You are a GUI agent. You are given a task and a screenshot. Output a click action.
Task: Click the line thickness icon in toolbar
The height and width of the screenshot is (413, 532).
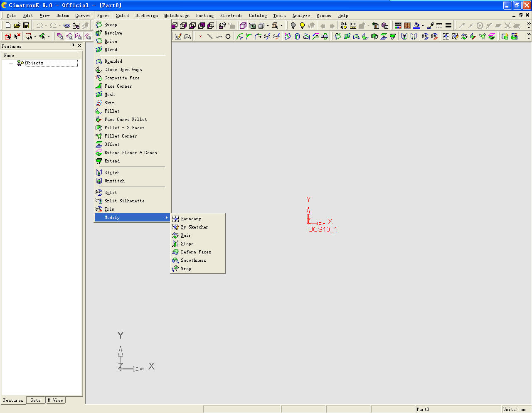[x=448, y=25]
